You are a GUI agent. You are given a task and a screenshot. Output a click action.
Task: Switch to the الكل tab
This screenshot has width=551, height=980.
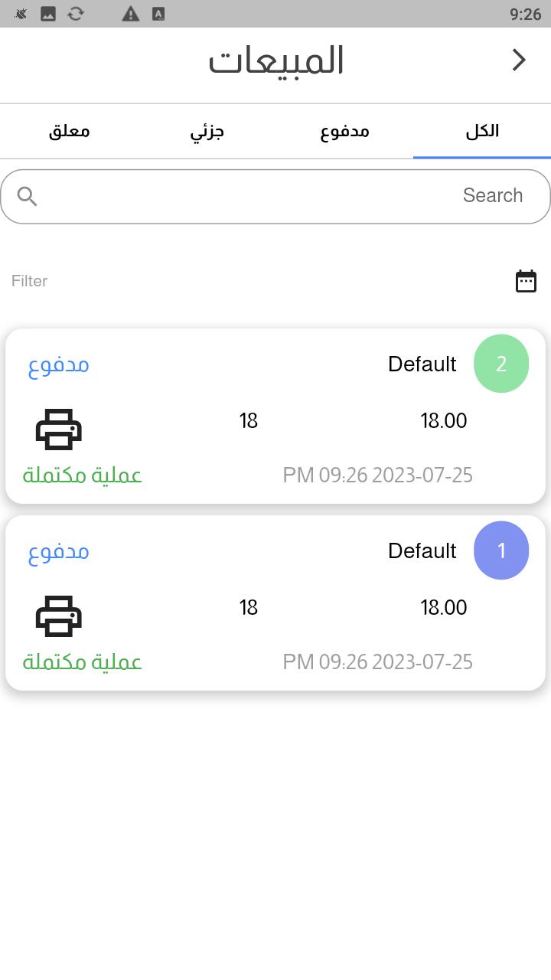(482, 131)
